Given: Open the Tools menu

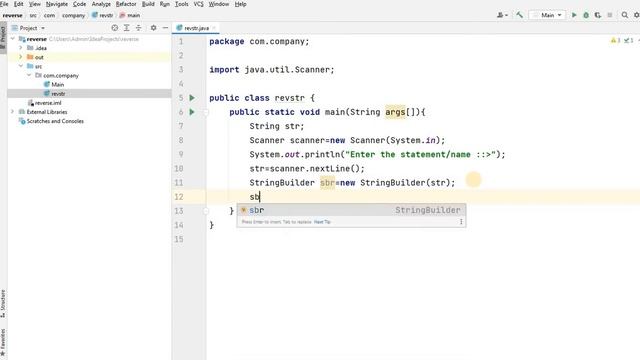Looking at the screenshot, I should [182, 4].
